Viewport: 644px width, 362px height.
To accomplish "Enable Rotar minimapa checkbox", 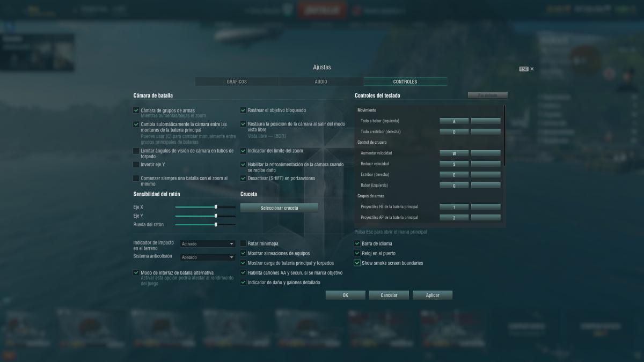I will click(x=244, y=243).
